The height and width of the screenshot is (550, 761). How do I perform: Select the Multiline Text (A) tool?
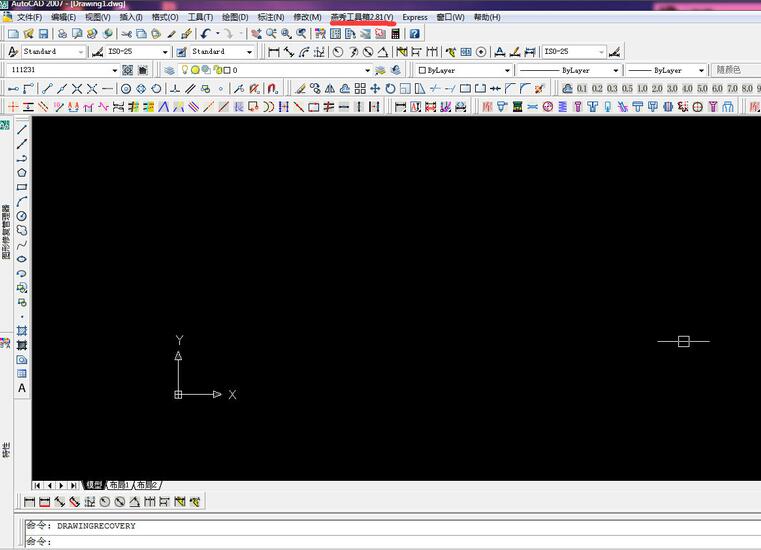pos(22,388)
